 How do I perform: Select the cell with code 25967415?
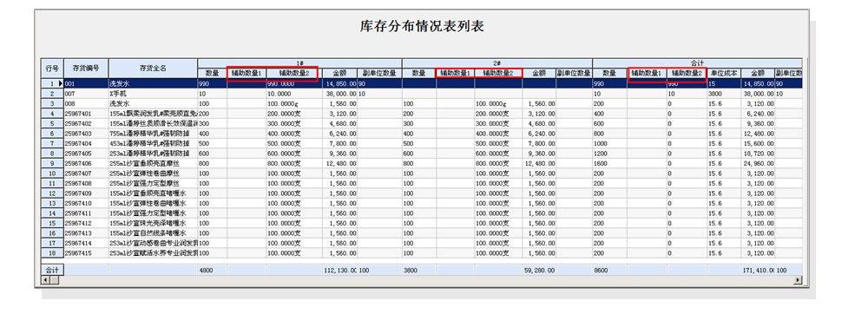pos(86,252)
